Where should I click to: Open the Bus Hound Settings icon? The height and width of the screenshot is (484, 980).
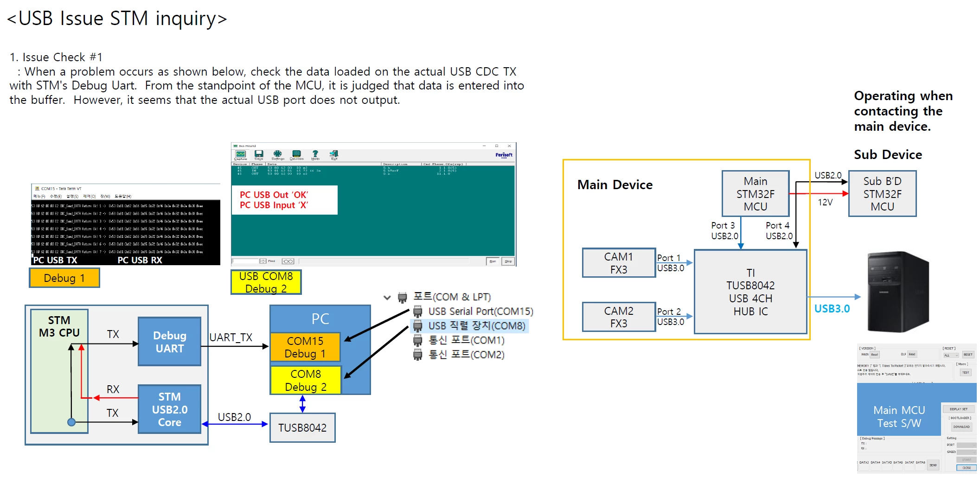tap(277, 154)
